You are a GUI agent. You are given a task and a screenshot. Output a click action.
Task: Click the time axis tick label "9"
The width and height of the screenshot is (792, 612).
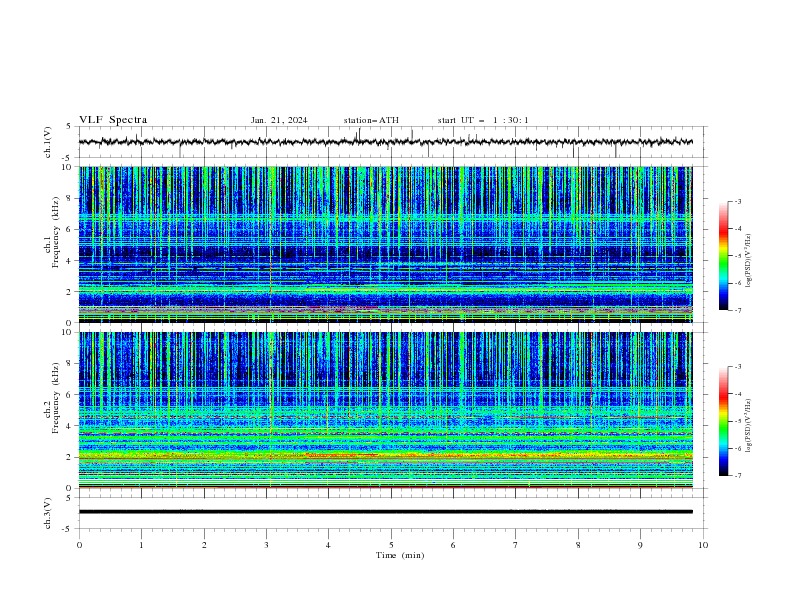tap(640, 545)
